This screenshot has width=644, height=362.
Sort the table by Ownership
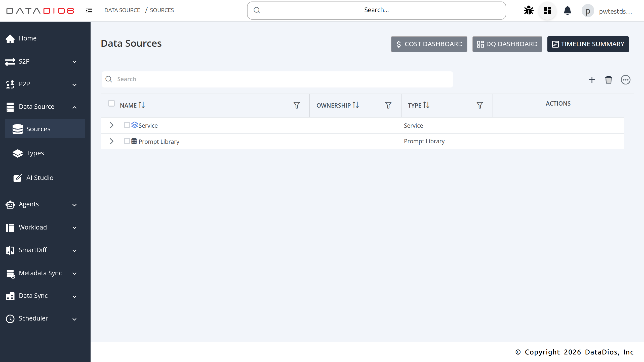point(338,105)
